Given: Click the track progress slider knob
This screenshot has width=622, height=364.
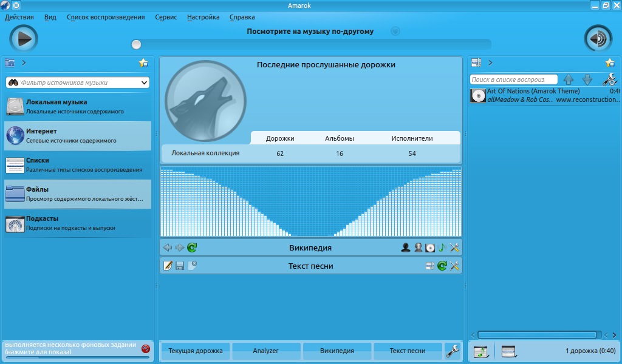Looking at the screenshot, I should point(136,44).
